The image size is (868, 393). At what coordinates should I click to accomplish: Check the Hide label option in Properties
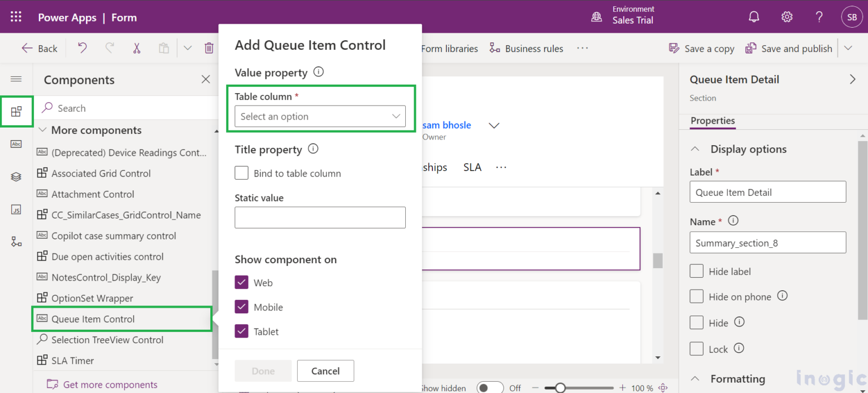697,271
